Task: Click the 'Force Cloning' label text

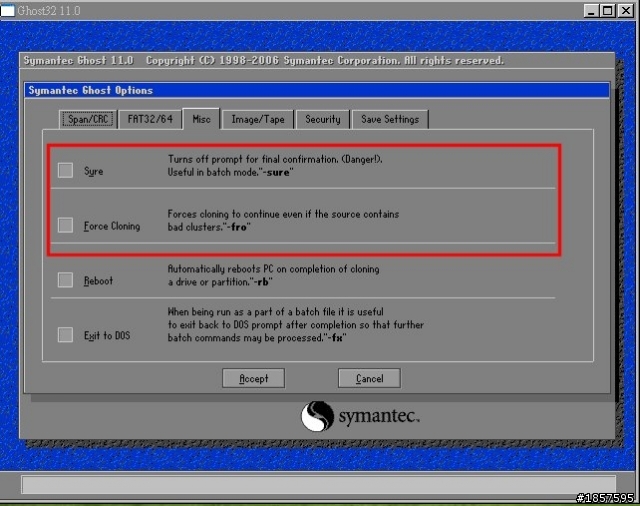Action: pyautogui.click(x=112, y=226)
